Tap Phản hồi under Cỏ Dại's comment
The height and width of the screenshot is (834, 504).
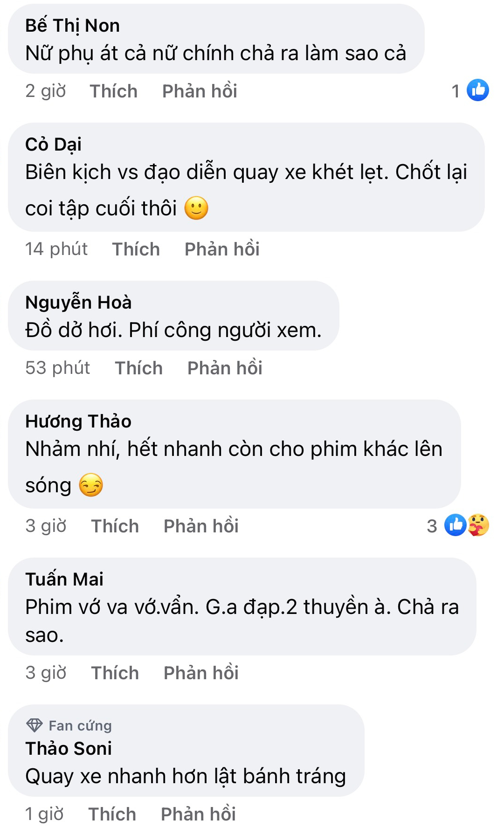click(x=222, y=249)
